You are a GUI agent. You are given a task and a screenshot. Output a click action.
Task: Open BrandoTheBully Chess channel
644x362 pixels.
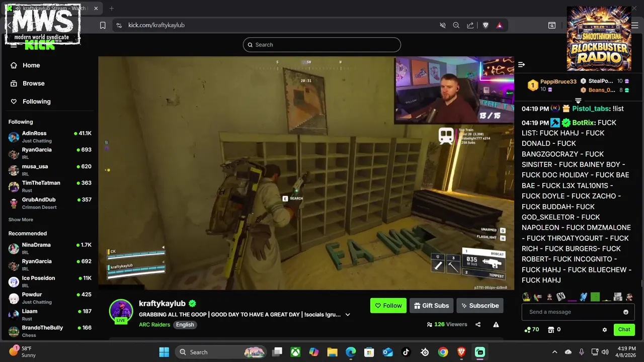click(x=50, y=331)
